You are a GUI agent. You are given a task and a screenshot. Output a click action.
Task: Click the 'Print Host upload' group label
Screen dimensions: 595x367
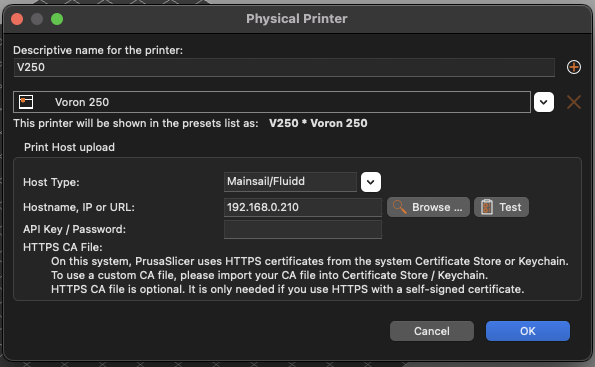pyautogui.click(x=69, y=147)
